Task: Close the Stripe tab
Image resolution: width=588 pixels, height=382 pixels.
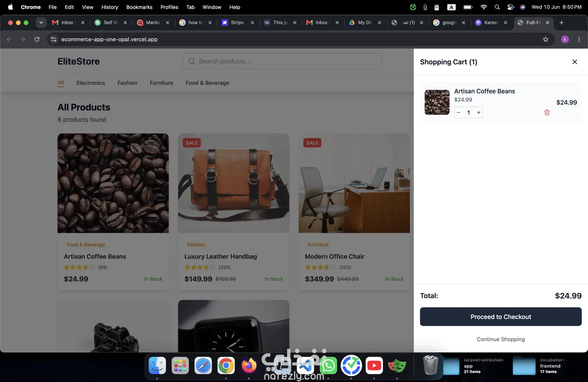Action: click(252, 22)
